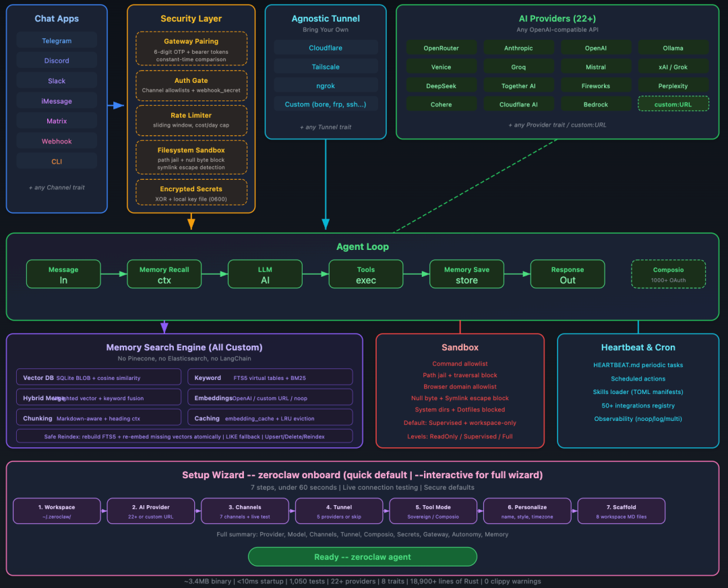Select the Vector DB memory row

(x=99, y=377)
